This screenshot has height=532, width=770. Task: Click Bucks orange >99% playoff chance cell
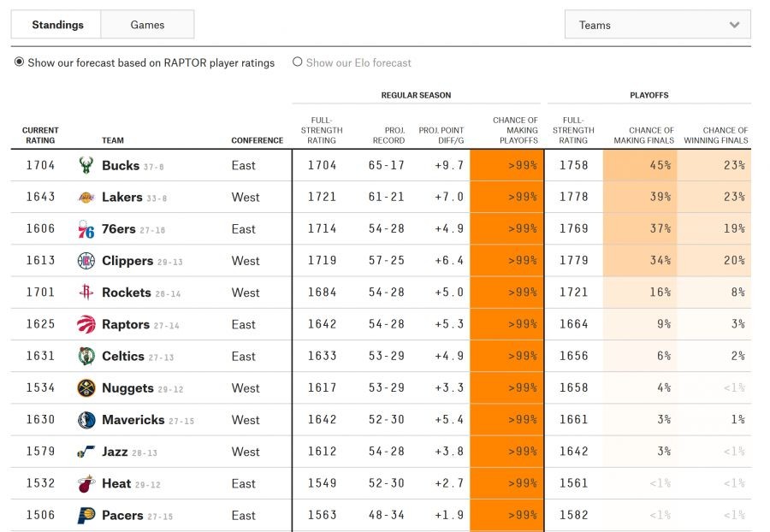(x=506, y=165)
